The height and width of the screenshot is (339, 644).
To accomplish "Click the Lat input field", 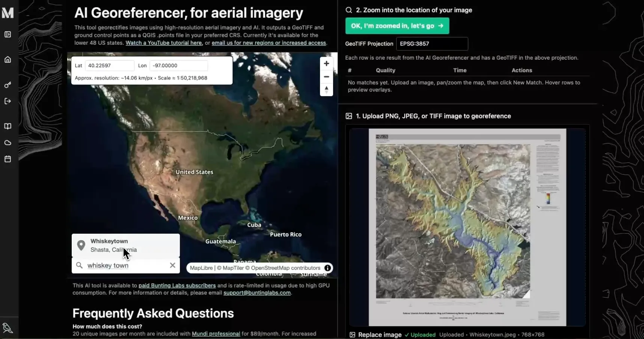I will tap(110, 65).
